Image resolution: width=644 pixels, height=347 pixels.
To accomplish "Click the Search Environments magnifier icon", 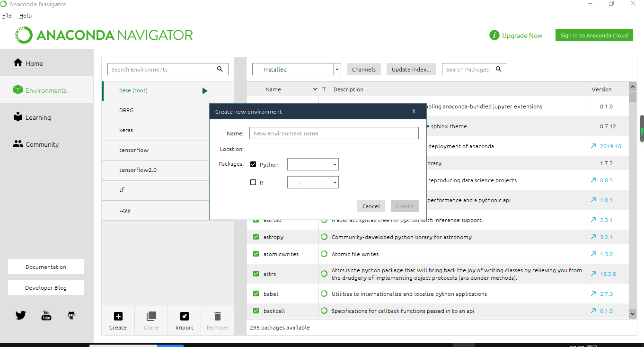I will click(220, 69).
